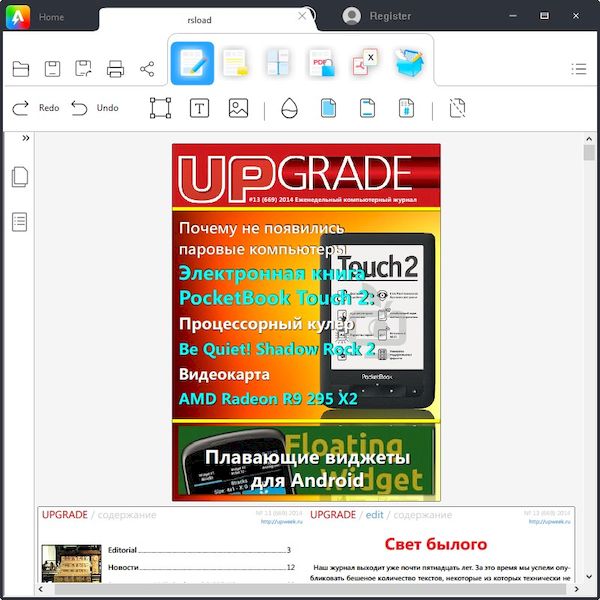Switch to the Home tab

click(51, 17)
